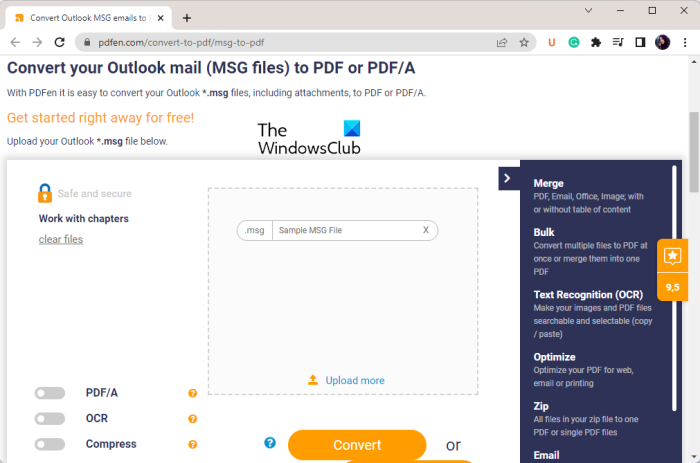700x463 pixels.
Task: Remove Sample MSG File with X
Action: click(x=426, y=230)
